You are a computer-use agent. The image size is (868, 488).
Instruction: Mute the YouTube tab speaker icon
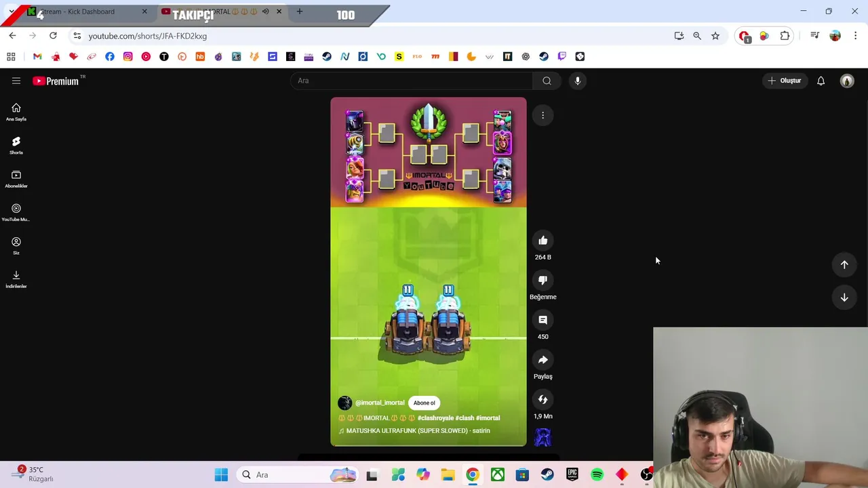265,12
